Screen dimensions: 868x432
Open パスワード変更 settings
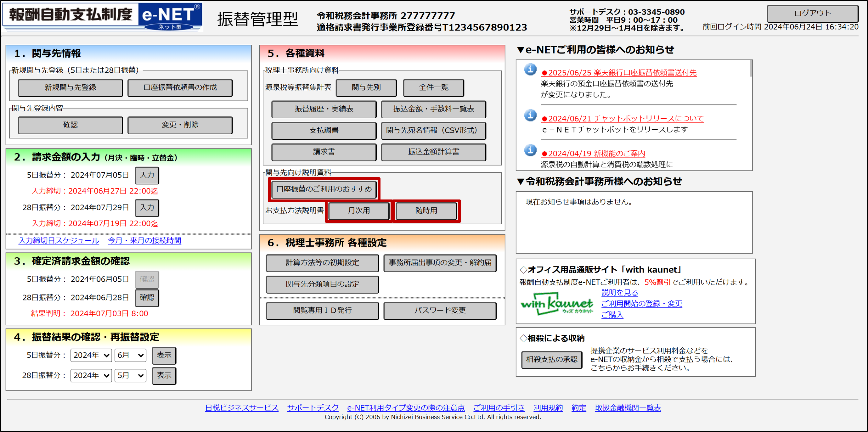pos(439,311)
